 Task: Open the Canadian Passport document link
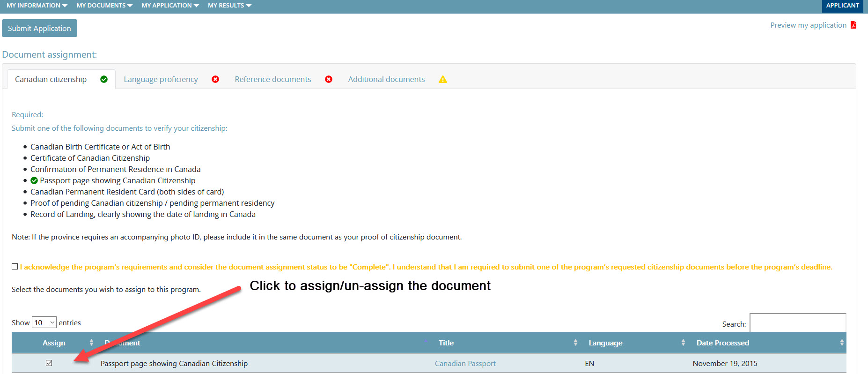pyautogui.click(x=465, y=363)
